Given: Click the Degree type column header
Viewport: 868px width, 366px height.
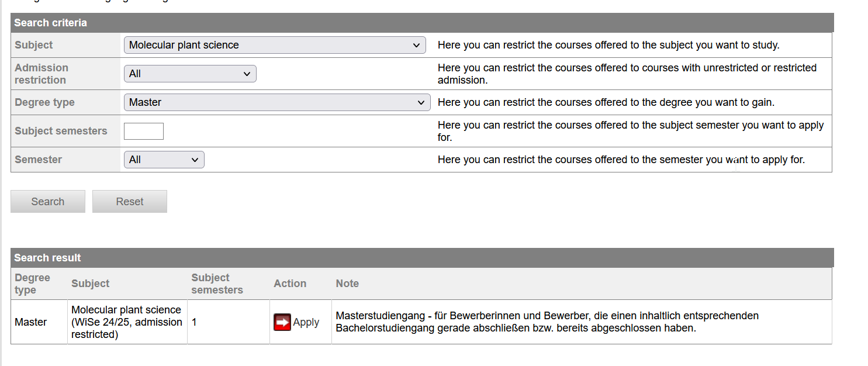Looking at the screenshot, I should click(32, 284).
